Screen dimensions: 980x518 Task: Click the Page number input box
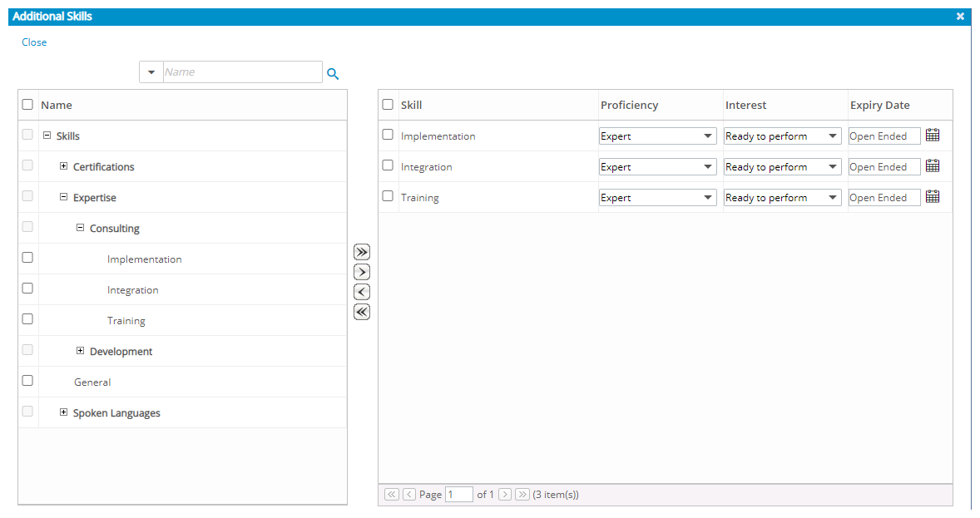click(458, 494)
